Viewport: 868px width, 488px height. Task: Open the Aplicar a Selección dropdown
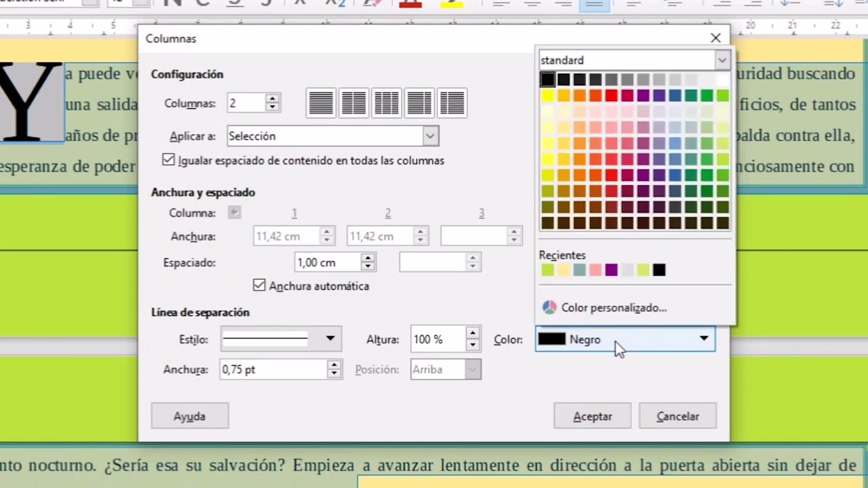431,136
